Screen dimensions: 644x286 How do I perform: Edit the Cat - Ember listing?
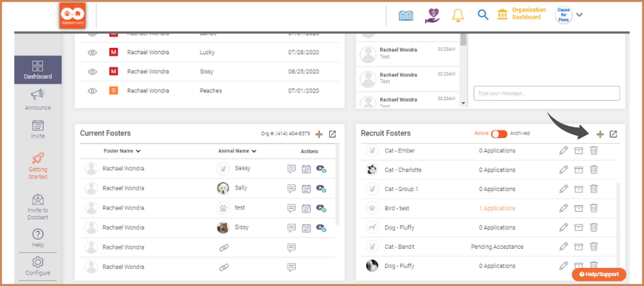pyautogui.click(x=564, y=151)
